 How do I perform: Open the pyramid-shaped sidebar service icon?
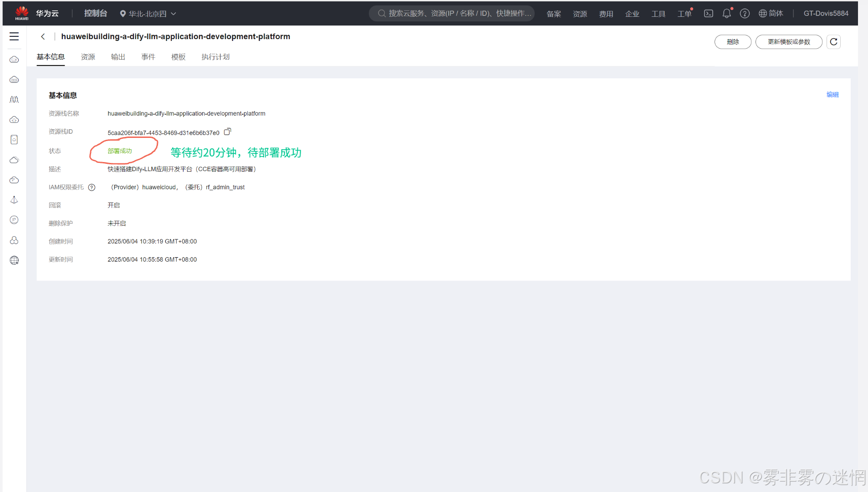(x=14, y=200)
